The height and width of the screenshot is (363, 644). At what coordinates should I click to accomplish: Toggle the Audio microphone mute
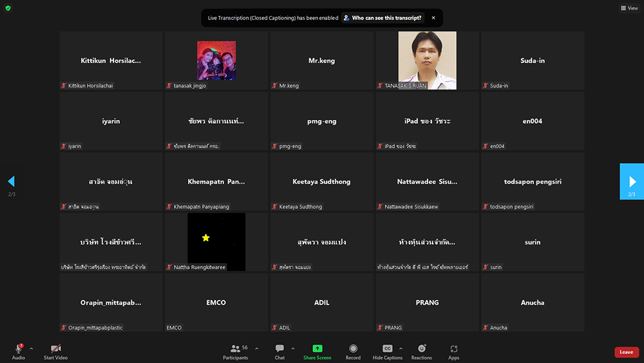click(18, 349)
